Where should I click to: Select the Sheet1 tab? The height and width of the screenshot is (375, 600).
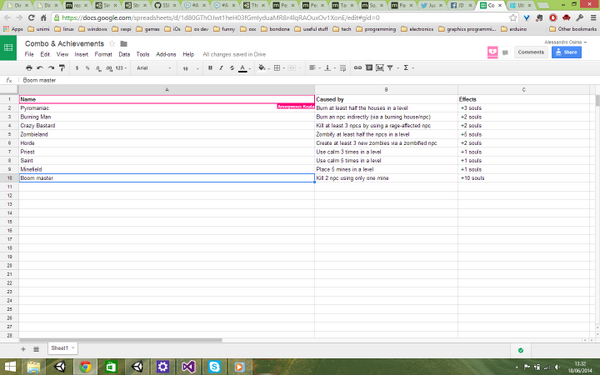[x=62, y=348]
